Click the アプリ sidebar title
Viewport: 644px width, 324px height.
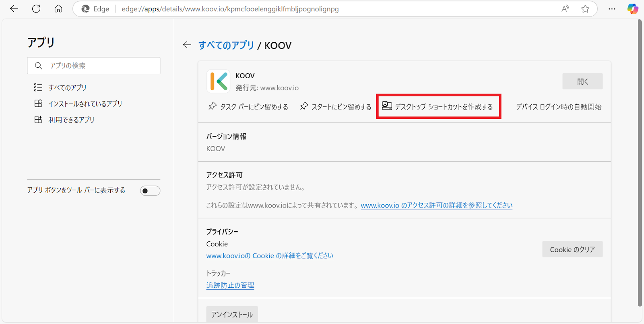click(41, 42)
